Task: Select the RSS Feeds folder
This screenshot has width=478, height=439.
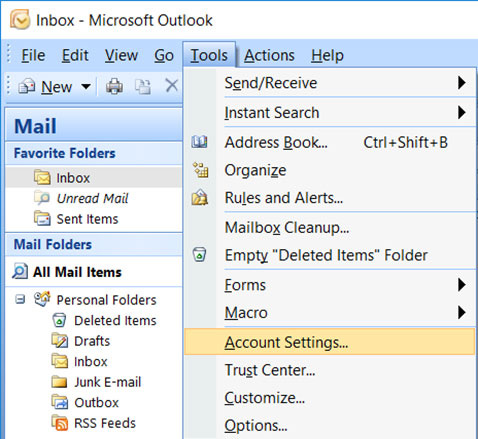Action: 105,423
